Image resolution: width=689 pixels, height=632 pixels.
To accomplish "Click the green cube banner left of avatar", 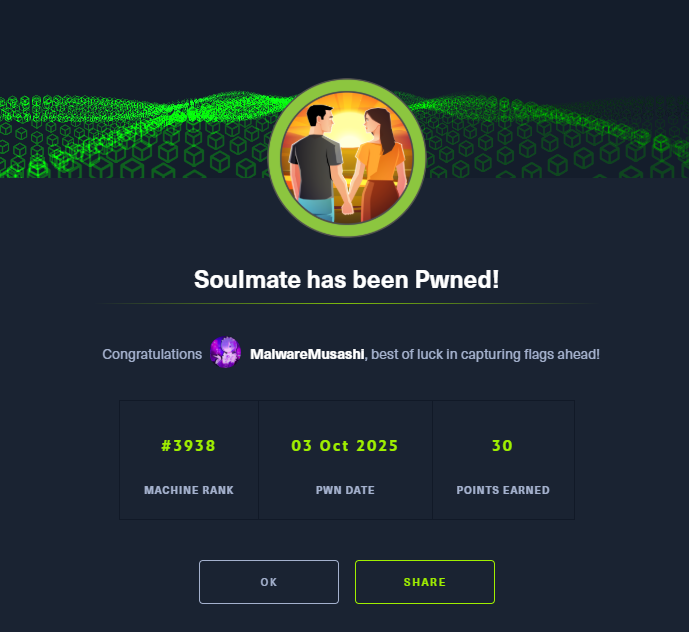I will (x=130, y=135).
